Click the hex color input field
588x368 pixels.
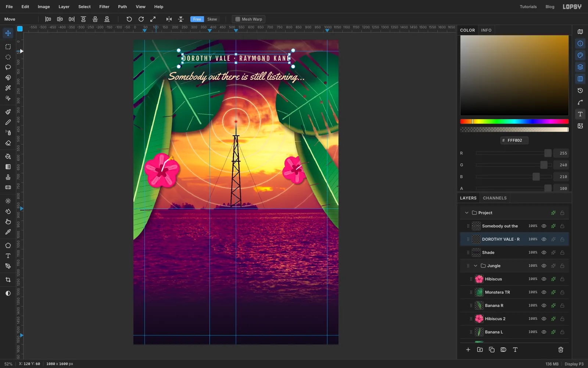tap(514, 140)
